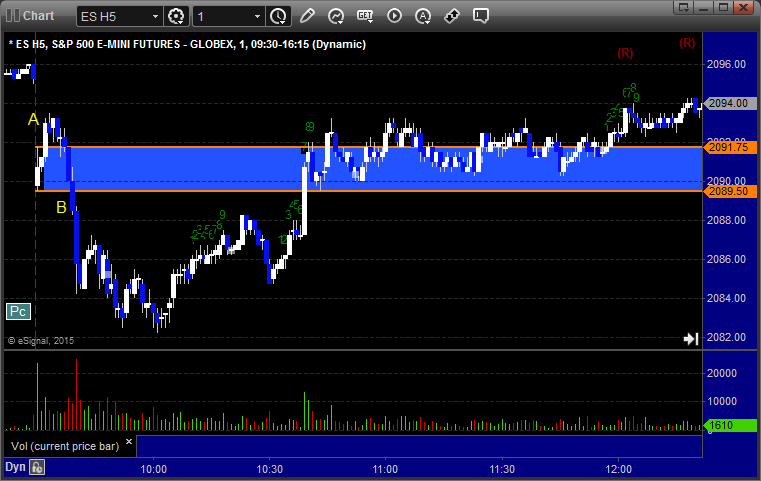Close the Chart window
Image resolution: width=761 pixels, height=481 pixels.
click(744, 7)
